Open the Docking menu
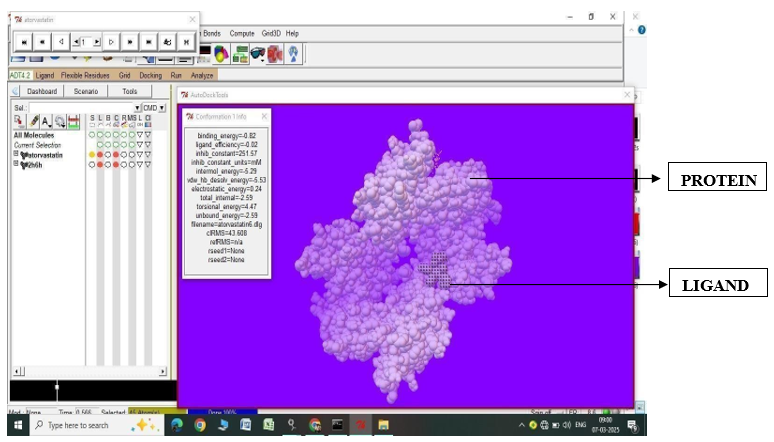The height and width of the screenshot is (442, 774). [150, 75]
